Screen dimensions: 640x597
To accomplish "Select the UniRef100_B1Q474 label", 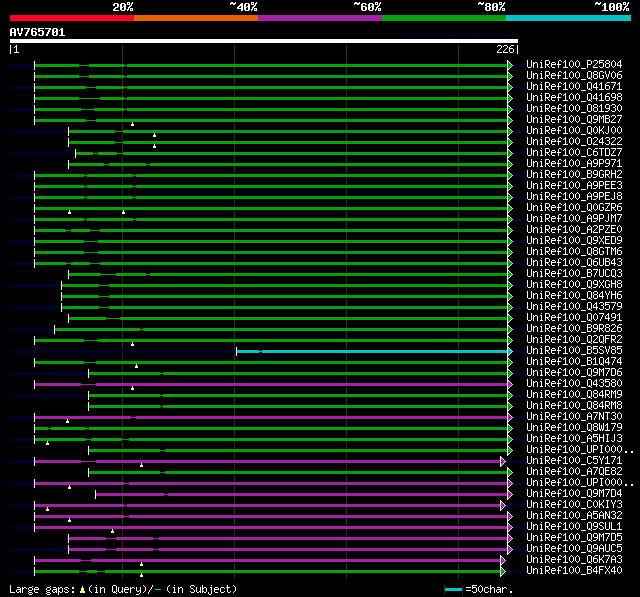I will [x=574, y=362].
